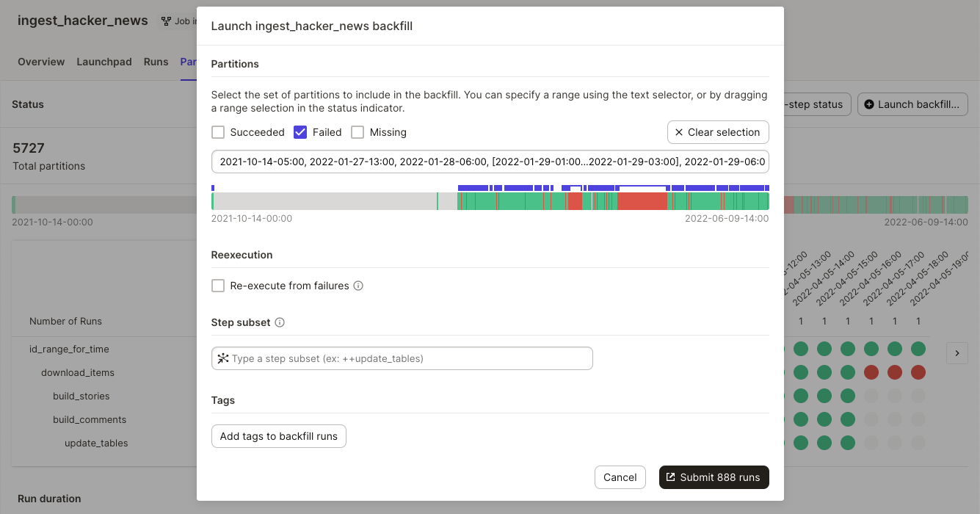Cancel the backfill dialog
The image size is (980, 514).
coord(620,477)
